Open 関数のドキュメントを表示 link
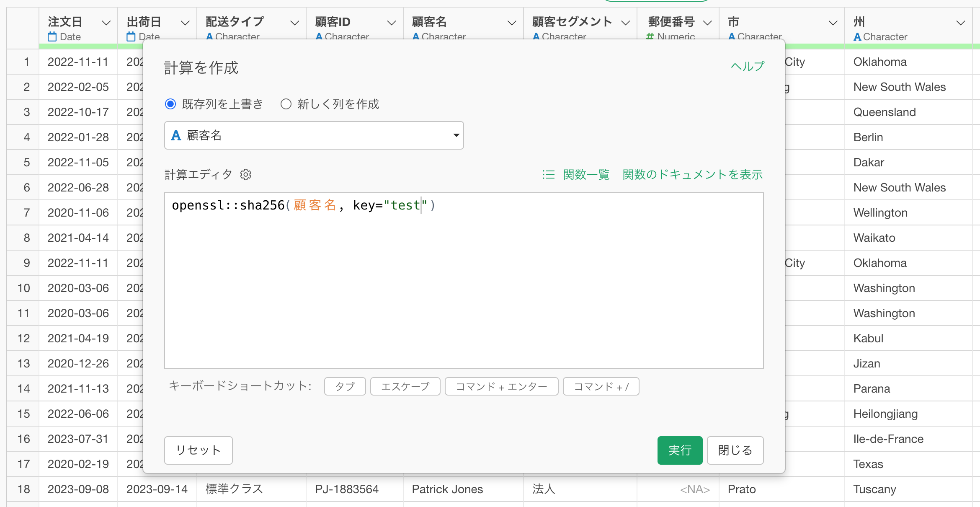The width and height of the screenshot is (980, 507). pyautogui.click(x=692, y=174)
